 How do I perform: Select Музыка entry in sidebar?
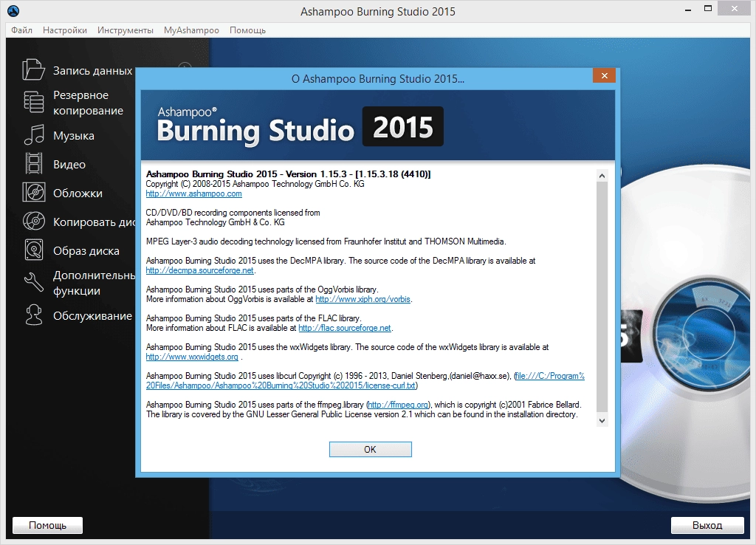(x=74, y=136)
